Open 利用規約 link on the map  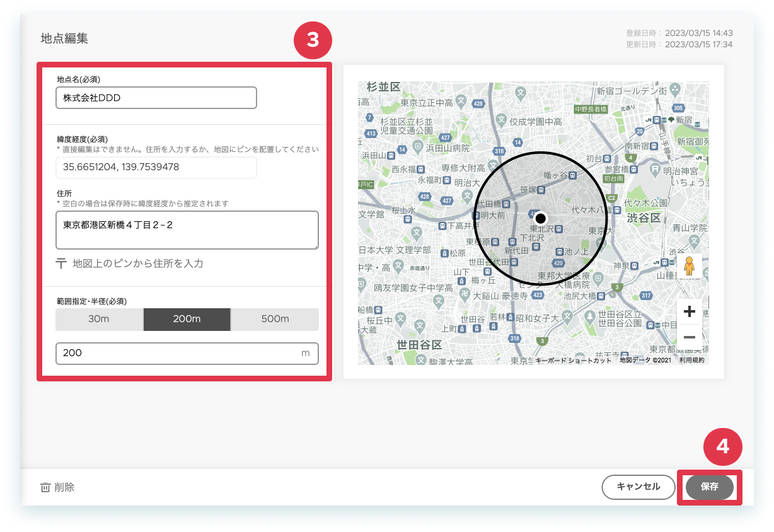click(692, 361)
